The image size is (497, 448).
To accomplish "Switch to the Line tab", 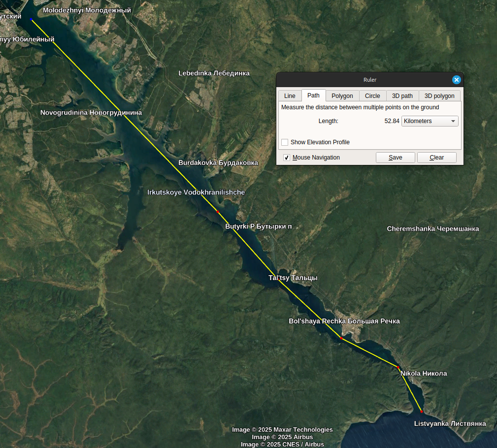I will coord(290,96).
